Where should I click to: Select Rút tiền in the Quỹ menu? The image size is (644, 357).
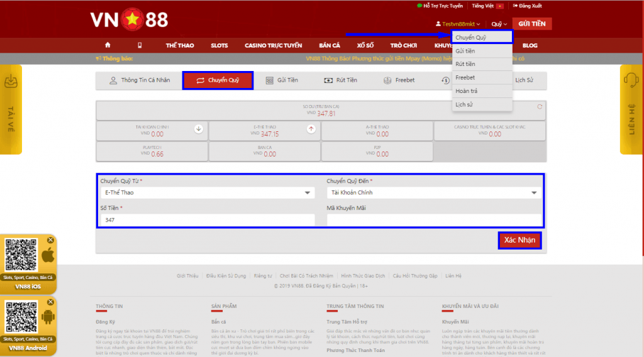coord(465,64)
